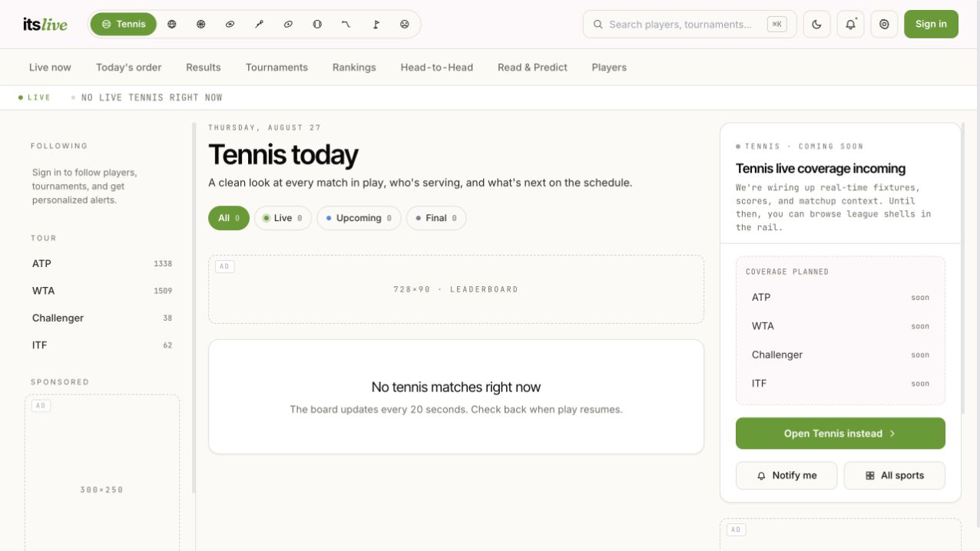This screenshot has width=980, height=551.
Task: Click the 300×250 sponsored ad placeholder
Action: (x=102, y=473)
